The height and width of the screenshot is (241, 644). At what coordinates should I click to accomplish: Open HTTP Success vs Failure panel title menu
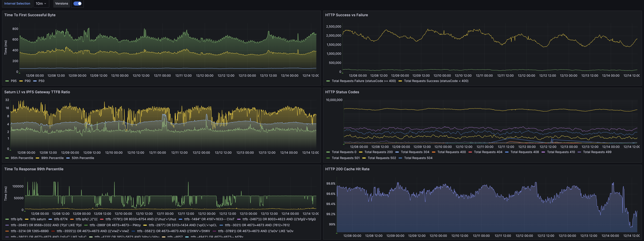click(x=346, y=15)
